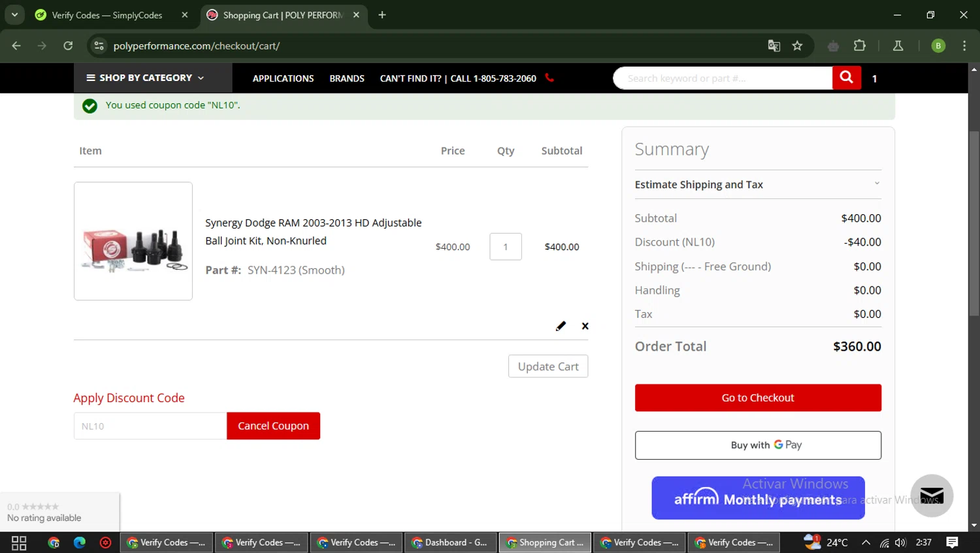
Task: Open Brands menu item
Action: click(347, 78)
